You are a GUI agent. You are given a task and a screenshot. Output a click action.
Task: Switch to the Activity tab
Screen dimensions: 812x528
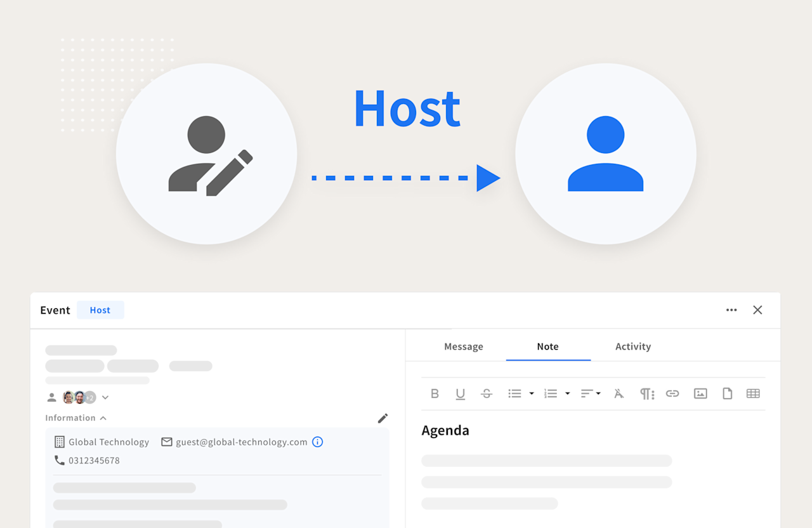point(632,346)
